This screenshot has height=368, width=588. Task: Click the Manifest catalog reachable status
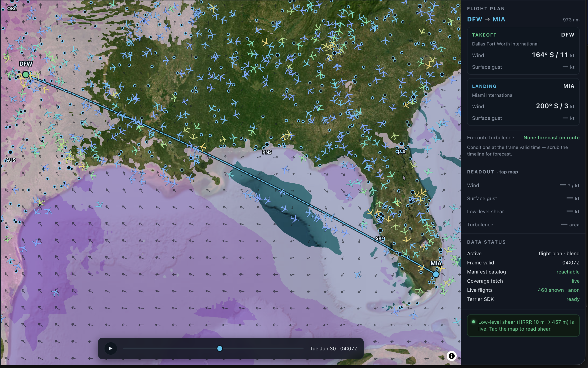click(568, 272)
